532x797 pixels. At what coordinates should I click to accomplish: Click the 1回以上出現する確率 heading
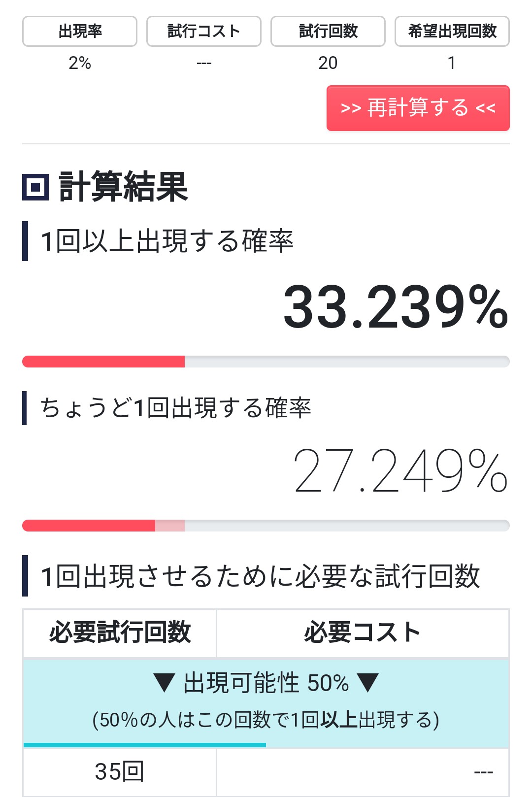(166, 241)
